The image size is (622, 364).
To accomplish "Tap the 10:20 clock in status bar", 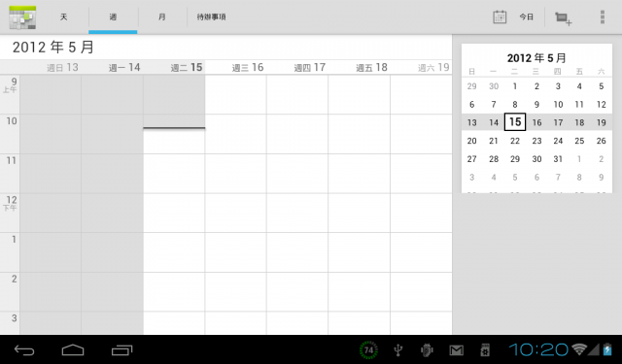I will pyautogui.click(x=538, y=349).
